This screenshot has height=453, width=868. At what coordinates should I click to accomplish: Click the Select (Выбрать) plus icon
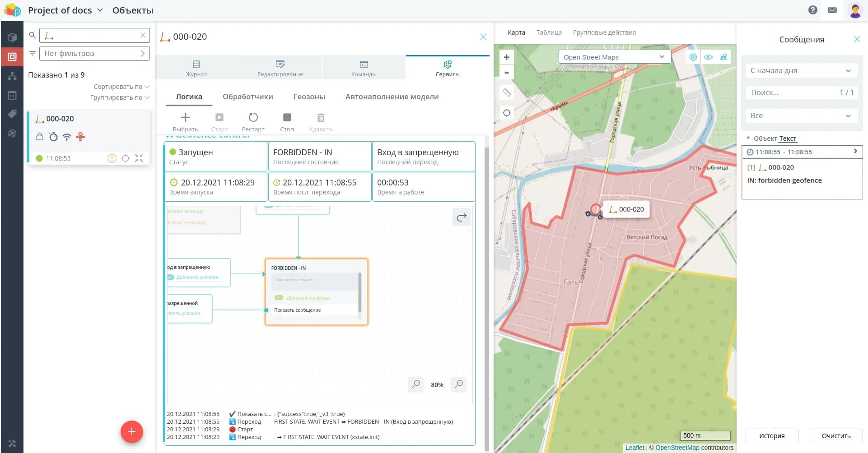pyautogui.click(x=185, y=118)
